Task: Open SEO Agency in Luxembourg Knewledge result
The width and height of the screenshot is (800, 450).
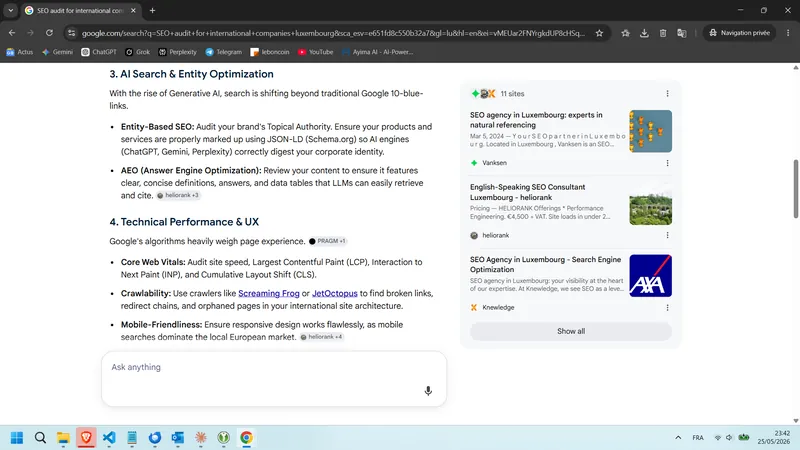Action: [545, 264]
